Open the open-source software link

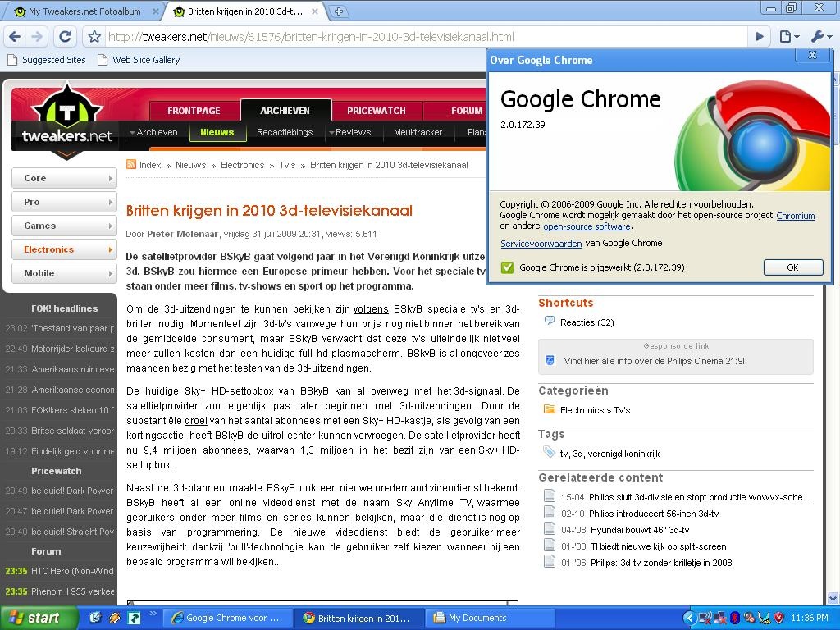(x=587, y=226)
